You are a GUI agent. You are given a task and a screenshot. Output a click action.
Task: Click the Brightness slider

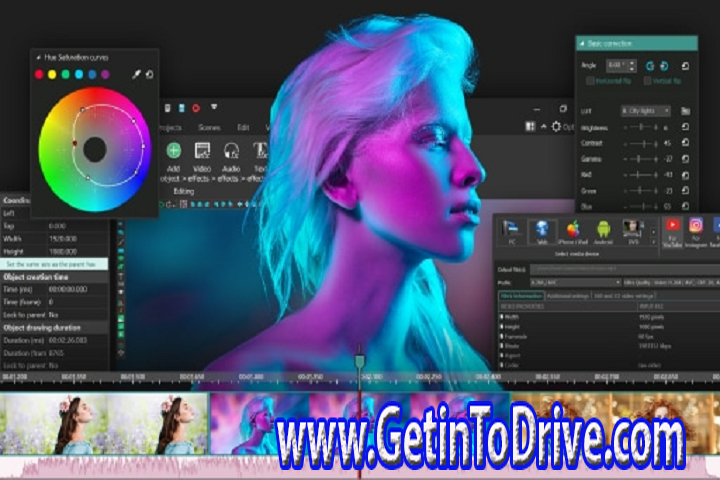click(x=641, y=127)
